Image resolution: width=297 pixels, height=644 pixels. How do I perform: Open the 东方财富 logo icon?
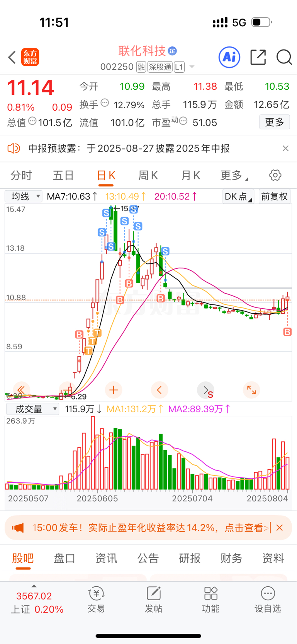[x=30, y=57]
